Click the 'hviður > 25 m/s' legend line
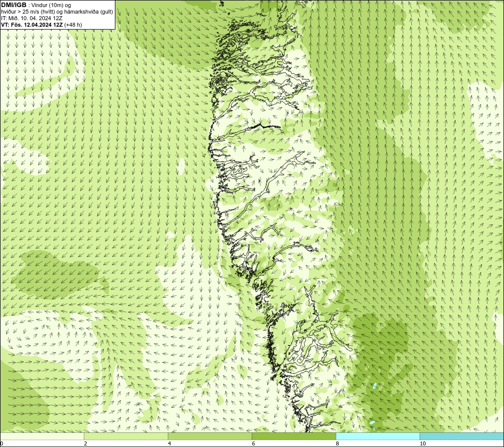The width and height of the screenshot is (504, 447). click(x=57, y=12)
